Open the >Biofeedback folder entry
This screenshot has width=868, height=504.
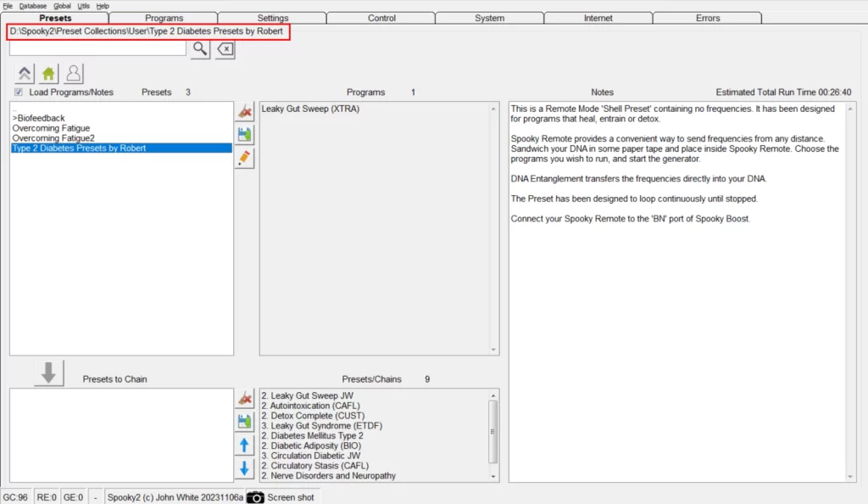(x=39, y=118)
